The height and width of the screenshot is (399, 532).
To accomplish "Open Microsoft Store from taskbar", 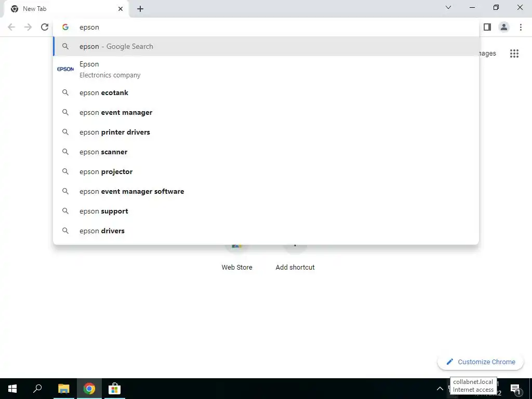I will (x=114, y=389).
